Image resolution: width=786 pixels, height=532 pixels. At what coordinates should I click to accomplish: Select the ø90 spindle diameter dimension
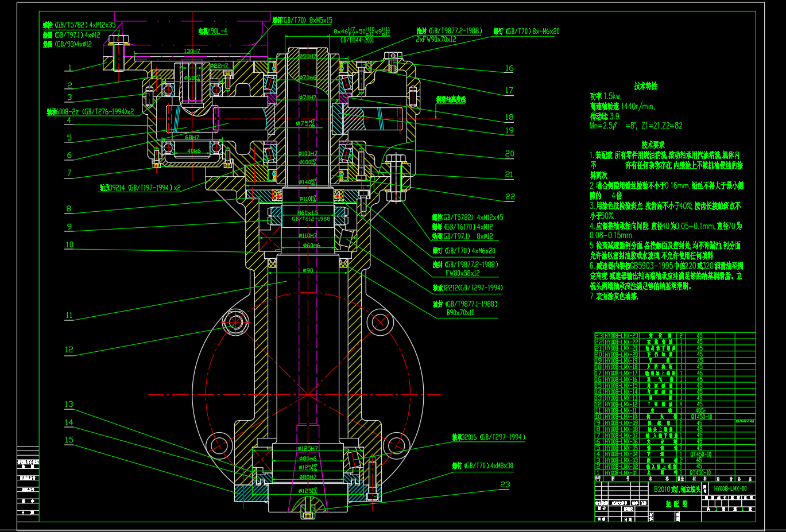[x=308, y=270]
